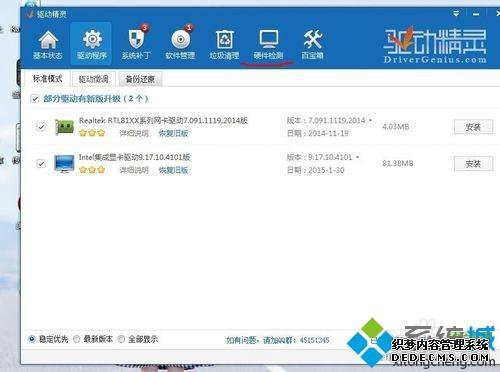The image size is (500, 372).
Task: Select the 驱动程序 gear icon
Action: pyautogui.click(x=92, y=44)
